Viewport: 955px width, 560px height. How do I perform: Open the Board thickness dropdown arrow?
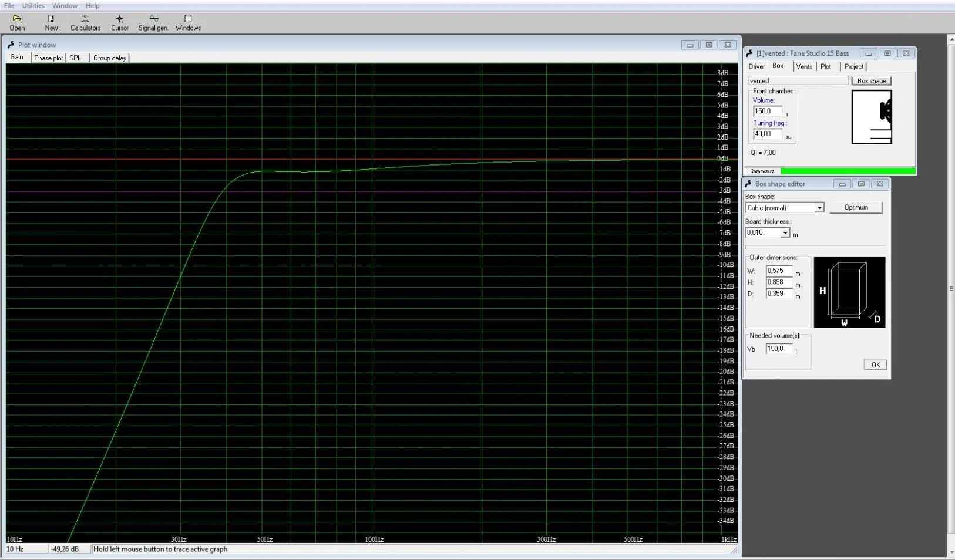785,233
